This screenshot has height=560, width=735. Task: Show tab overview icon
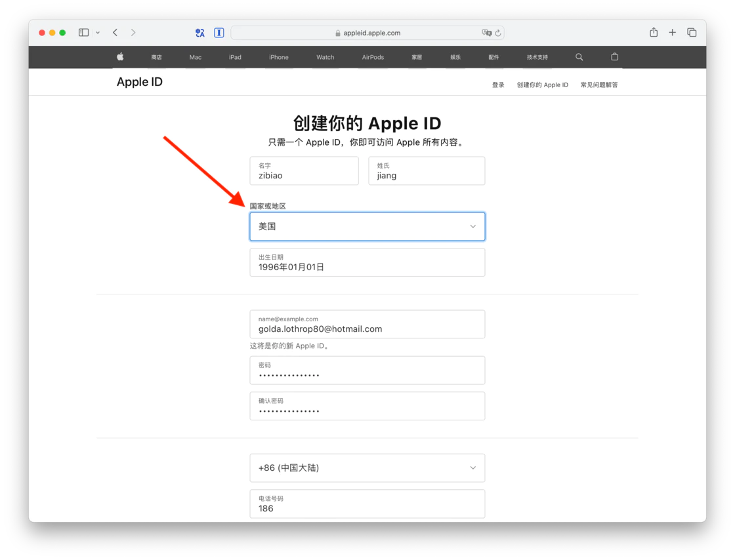(x=692, y=32)
